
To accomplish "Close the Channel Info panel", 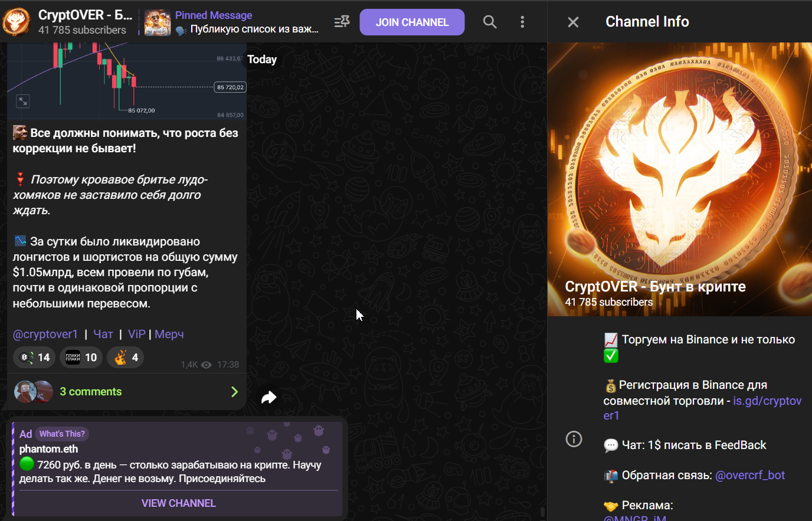I will click(x=573, y=22).
